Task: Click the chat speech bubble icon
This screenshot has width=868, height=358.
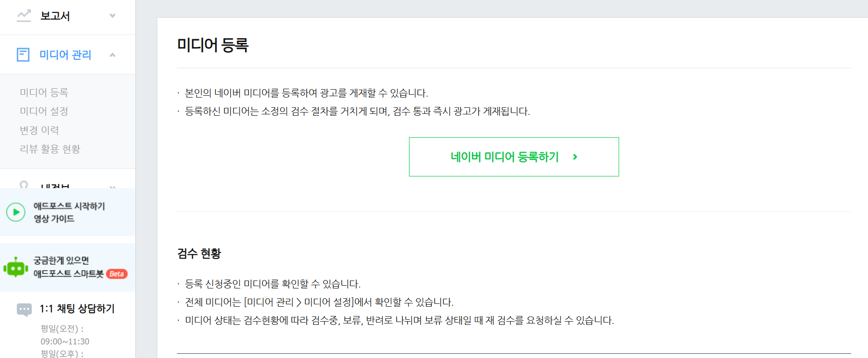Action: [x=24, y=309]
